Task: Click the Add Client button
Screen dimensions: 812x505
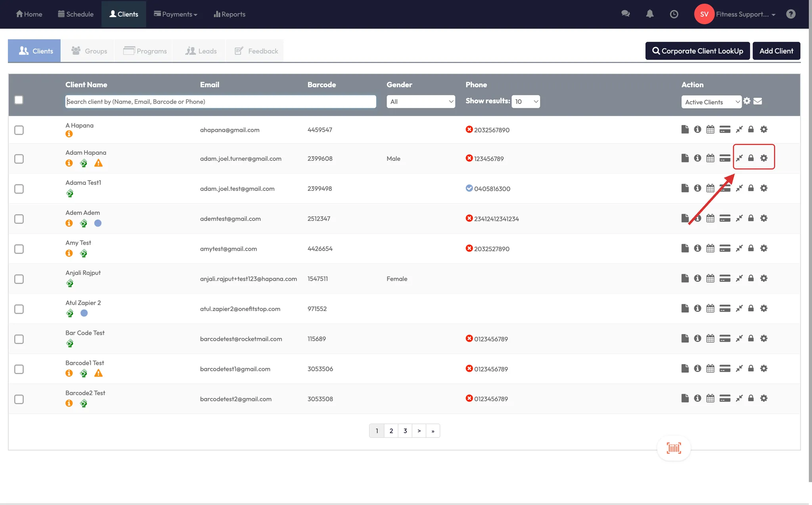Action: [x=776, y=51]
